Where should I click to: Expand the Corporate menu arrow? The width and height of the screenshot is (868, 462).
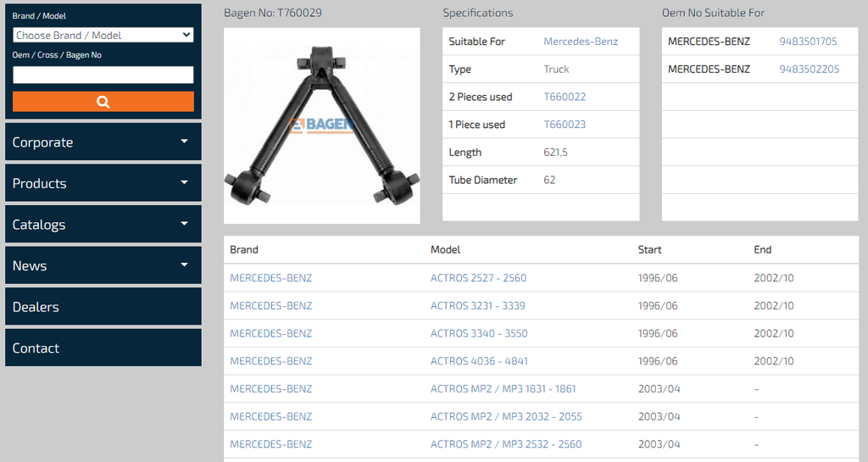tap(184, 142)
